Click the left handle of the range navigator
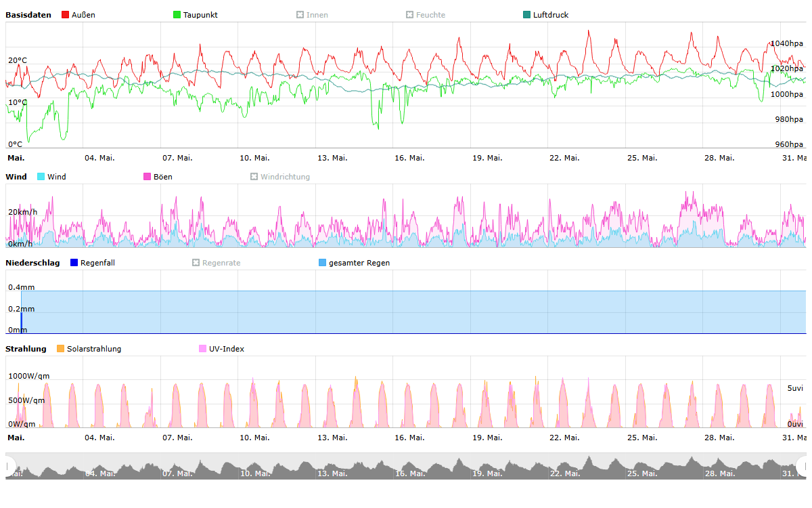This screenshot has width=812, height=508. pyautogui.click(x=8, y=466)
